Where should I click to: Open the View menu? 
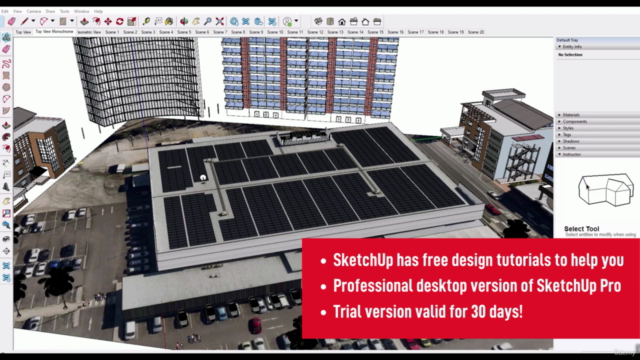18,11
